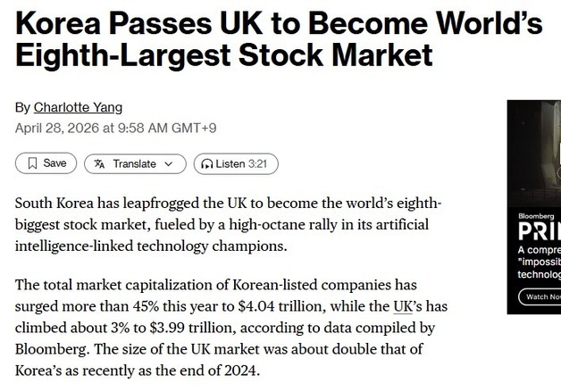Click the bookmark icon in the Save button
561x392 pixels.
click(x=32, y=163)
